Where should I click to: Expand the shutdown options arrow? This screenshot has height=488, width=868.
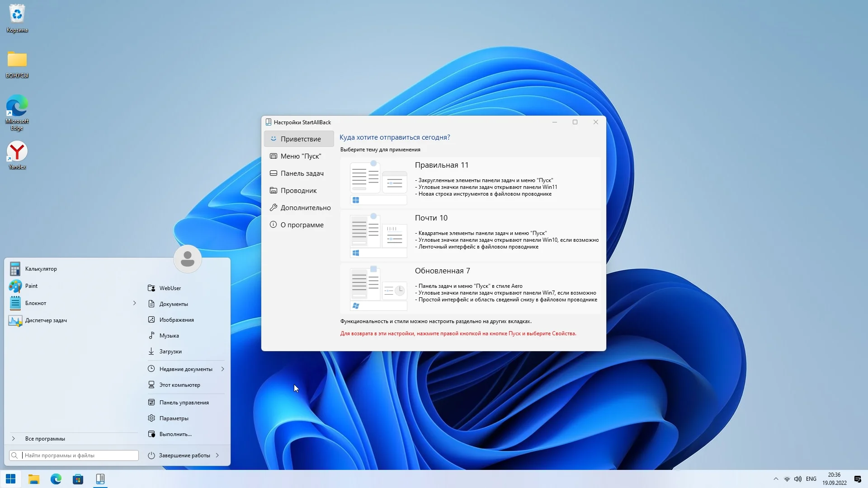point(217,455)
